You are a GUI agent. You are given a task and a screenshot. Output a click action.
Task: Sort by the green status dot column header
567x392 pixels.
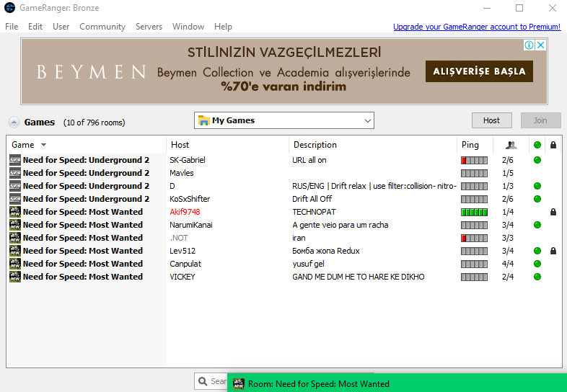click(x=537, y=146)
